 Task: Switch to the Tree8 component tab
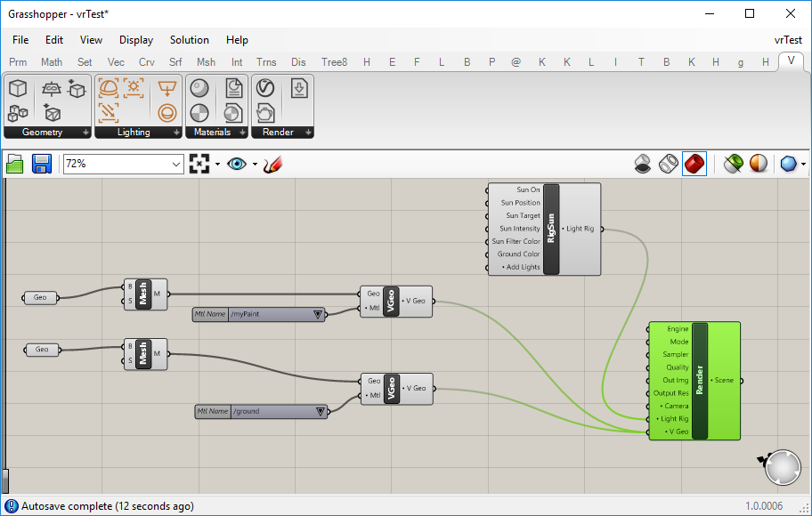point(334,62)
